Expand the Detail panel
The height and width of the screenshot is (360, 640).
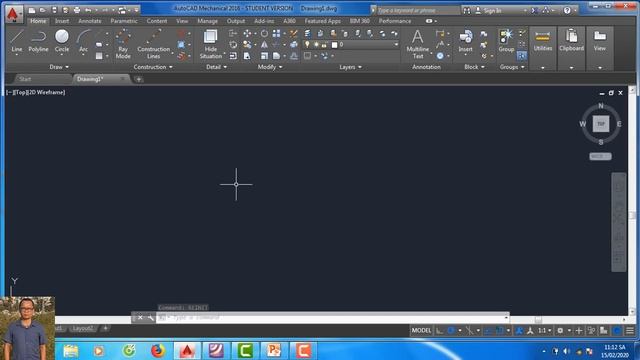tap(216, 67)
